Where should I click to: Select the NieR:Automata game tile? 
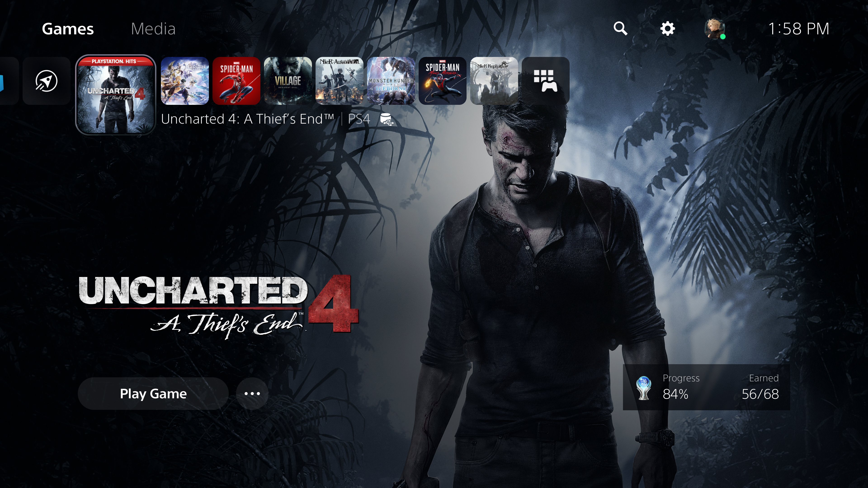(339, 81)
